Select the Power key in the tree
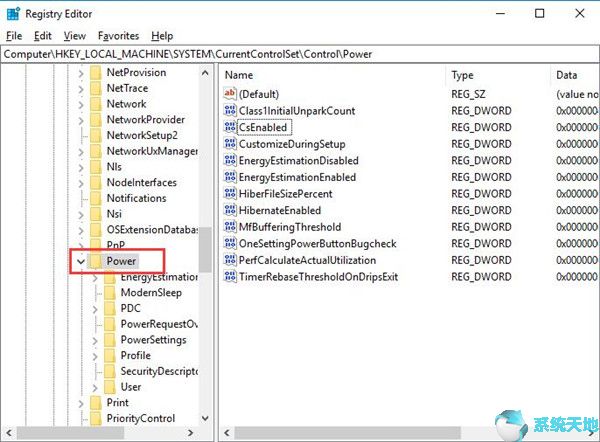The image size is (600, 442). click(x=121, y=261)
